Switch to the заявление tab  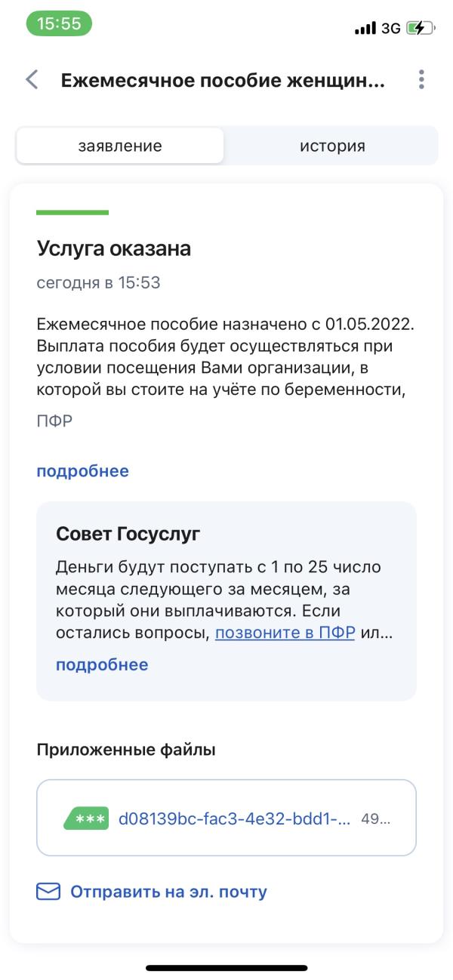pyautogui.click(x=120, y=146)
